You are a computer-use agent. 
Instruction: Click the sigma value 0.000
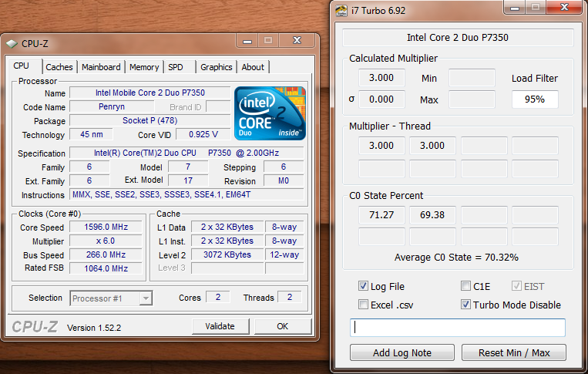[381, 99]
